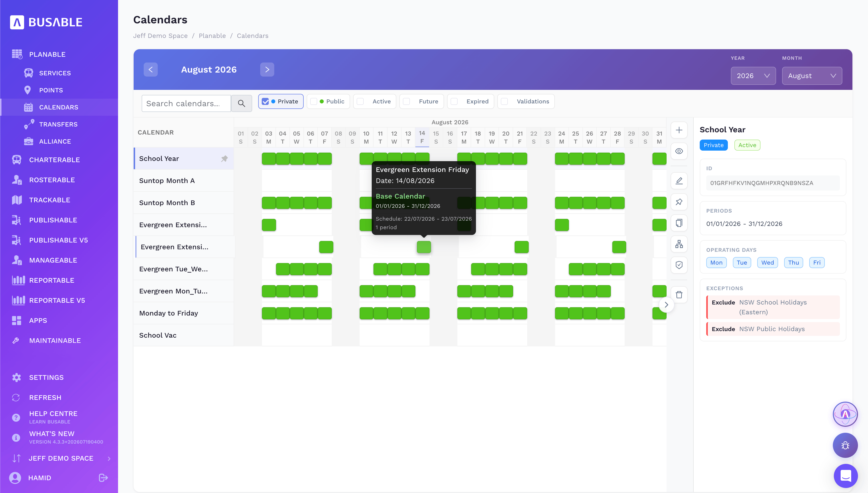Open Settings in the sidebar

(x=46, y=378)
